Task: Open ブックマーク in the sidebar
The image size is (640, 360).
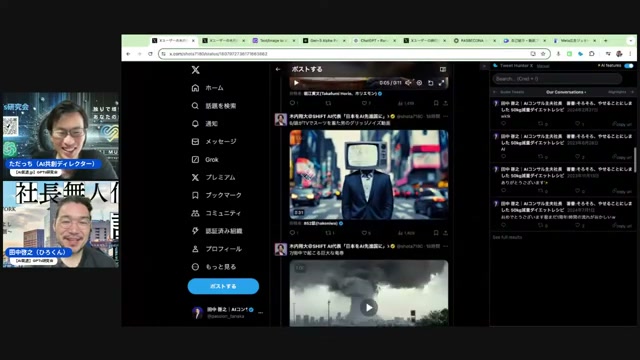Action: coord(217,195)
